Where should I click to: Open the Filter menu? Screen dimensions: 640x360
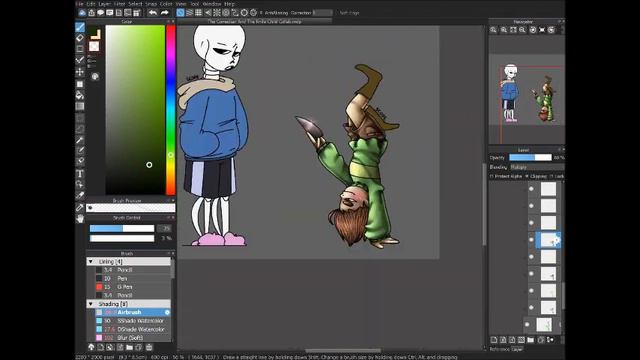click(x=120, y=4)
